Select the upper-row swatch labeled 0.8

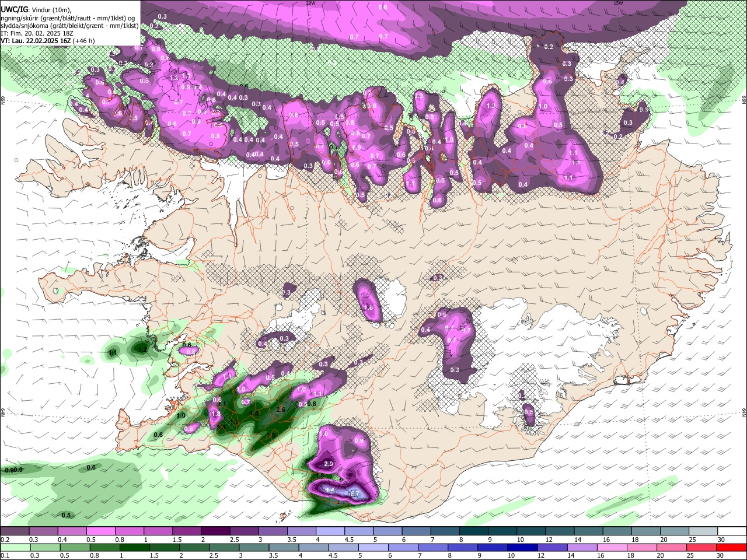pos(129,531)
